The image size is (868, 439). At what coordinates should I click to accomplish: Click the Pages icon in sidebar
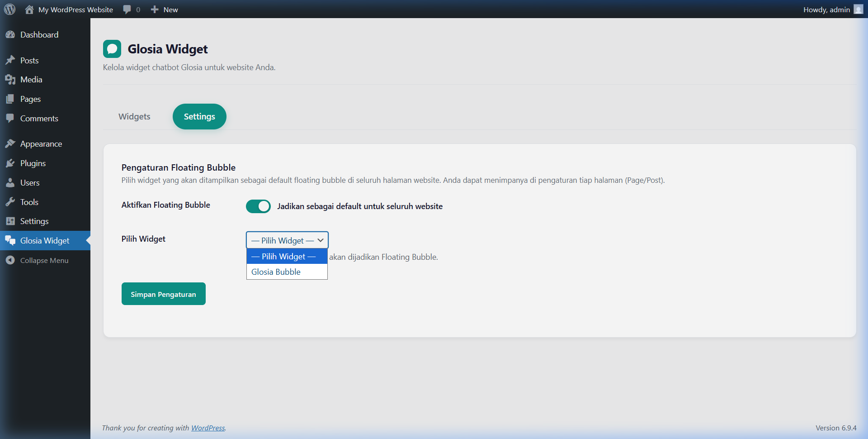click(10, 99)
